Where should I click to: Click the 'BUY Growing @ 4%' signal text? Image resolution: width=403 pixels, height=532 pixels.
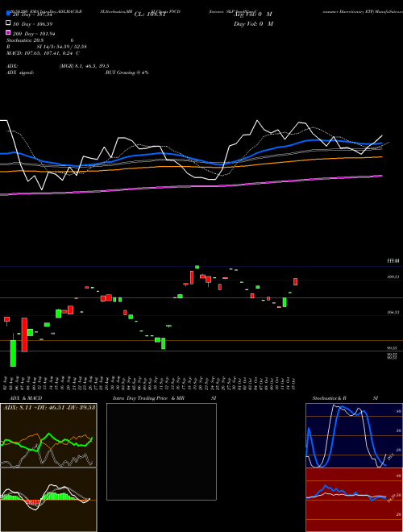pyautogui.click(x=127, y=73)
